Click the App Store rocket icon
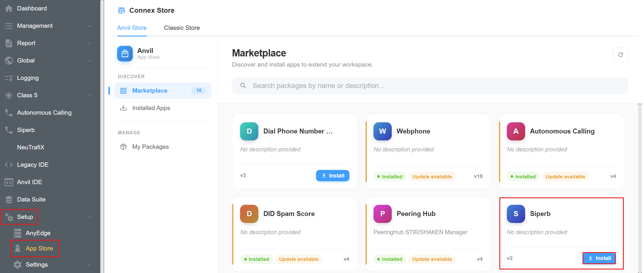Image resolution: width=644 pixels, height=273 pixels. 18,248
